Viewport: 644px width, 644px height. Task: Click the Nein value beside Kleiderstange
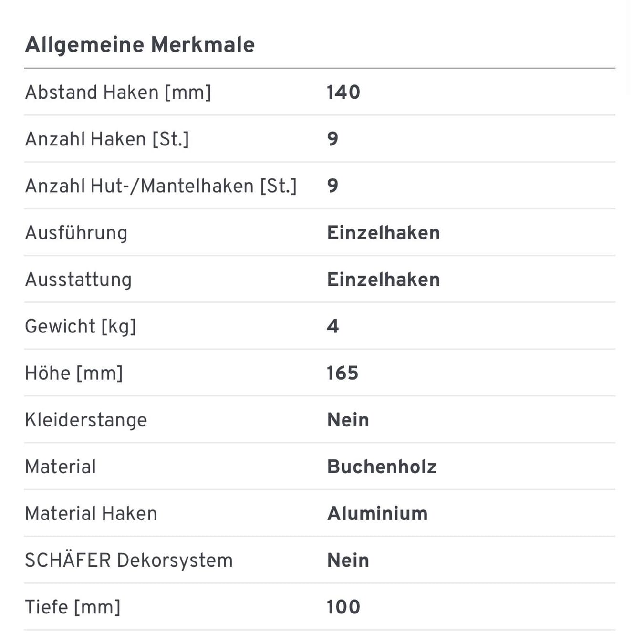[x=348, y=420]
